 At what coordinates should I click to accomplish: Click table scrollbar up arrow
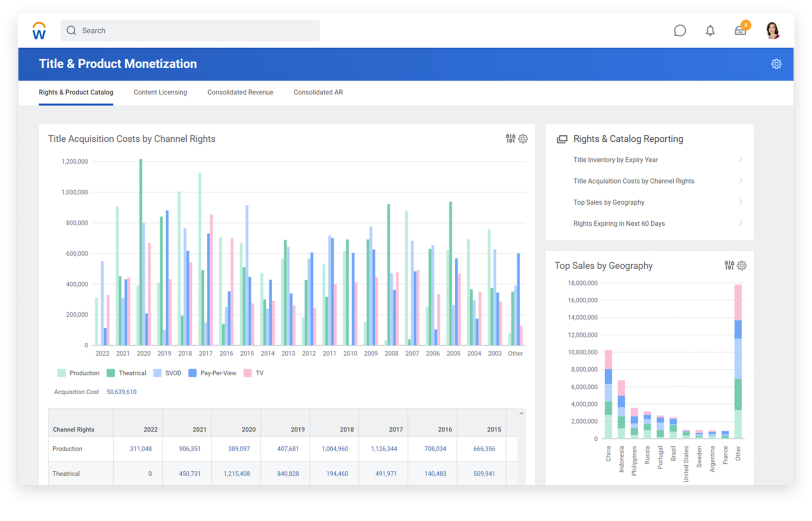pyautogui.click(x=521, y=413)
